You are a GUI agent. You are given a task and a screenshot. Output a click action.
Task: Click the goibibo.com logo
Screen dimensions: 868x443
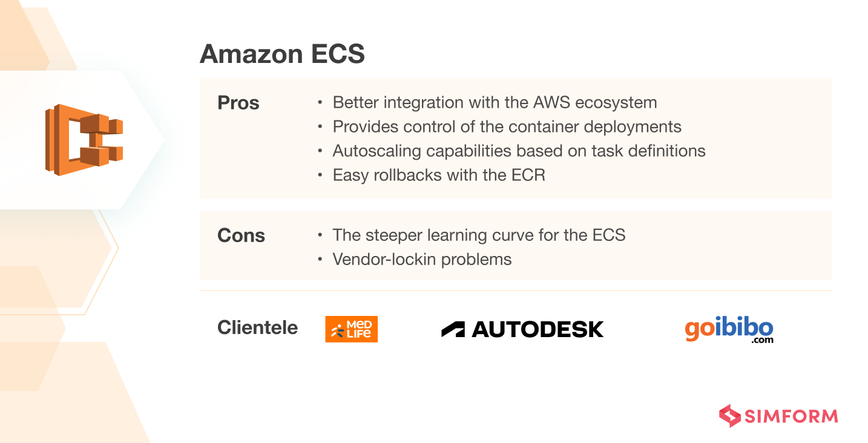pos(729,330)
